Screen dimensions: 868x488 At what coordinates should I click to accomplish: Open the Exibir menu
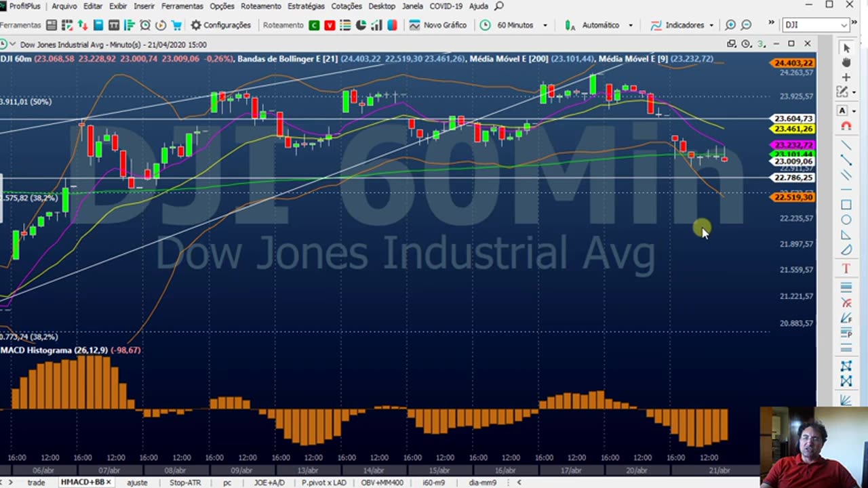point(118,6)
